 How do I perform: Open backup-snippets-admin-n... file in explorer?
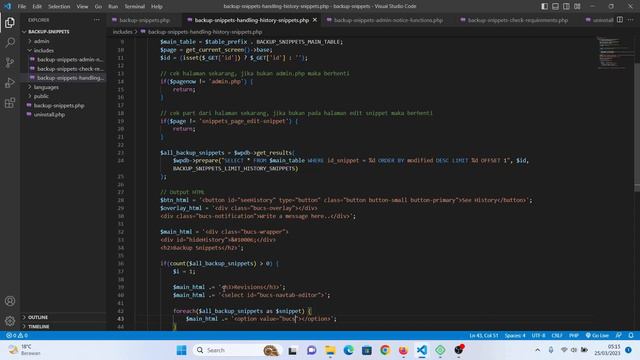pos(63,60)
